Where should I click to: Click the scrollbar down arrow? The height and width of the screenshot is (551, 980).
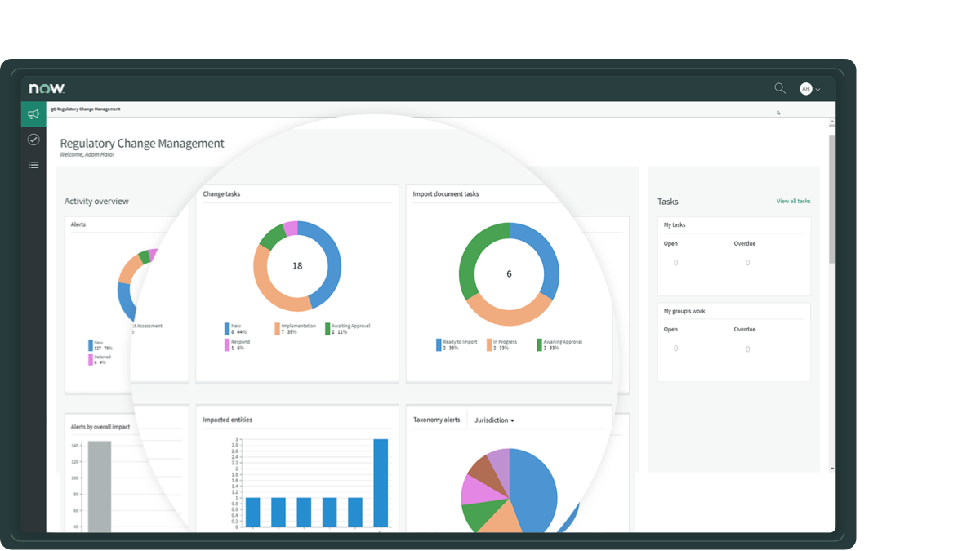(x=832, y=469)
